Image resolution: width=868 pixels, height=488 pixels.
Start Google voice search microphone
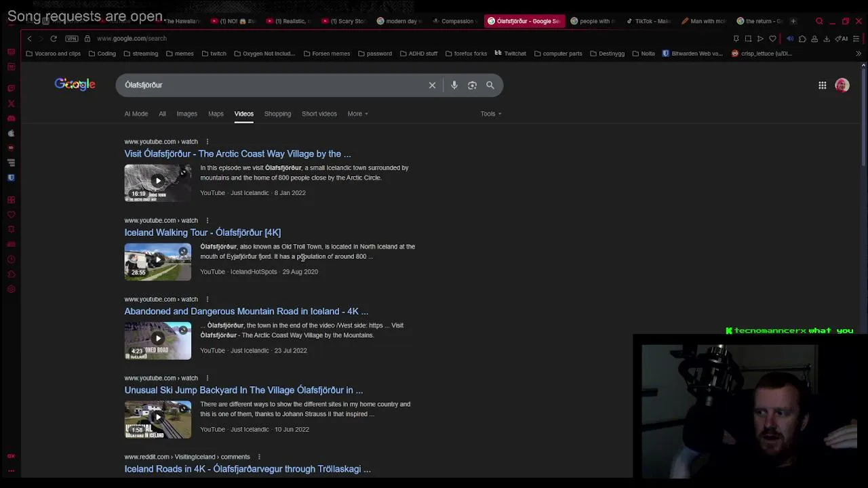pyautogui.click(x=454, y=85)
